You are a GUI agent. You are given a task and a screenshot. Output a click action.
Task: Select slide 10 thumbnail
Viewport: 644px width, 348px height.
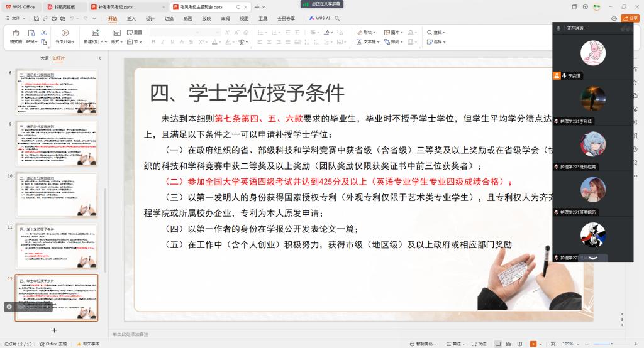click(x=57, y=195)
